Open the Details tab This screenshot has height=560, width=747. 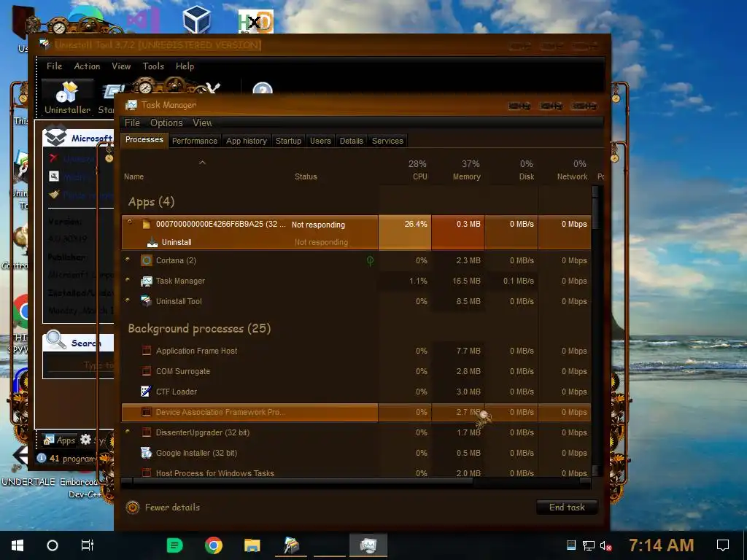click(351, 141)
